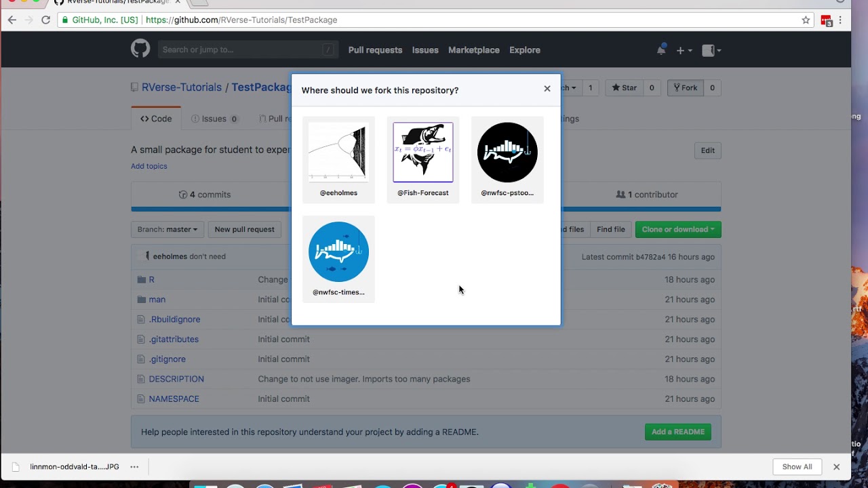Close the fork destination dialog
This screenshot has width=868, height=488.
(x=547, y=89)
